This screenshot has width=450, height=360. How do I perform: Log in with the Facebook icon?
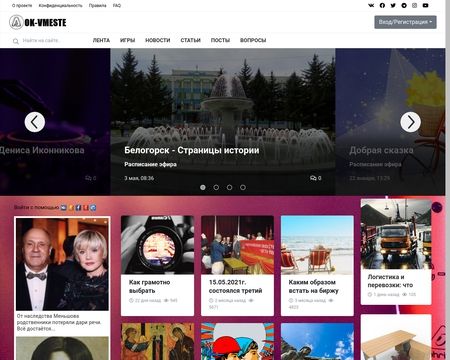tap(78, 208)
